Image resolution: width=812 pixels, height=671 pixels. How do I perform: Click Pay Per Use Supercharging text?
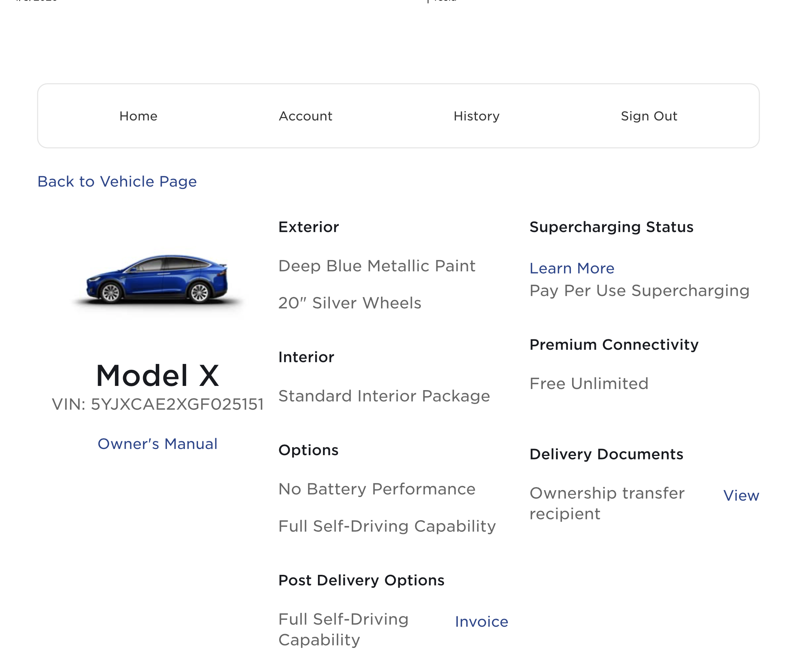639,290
